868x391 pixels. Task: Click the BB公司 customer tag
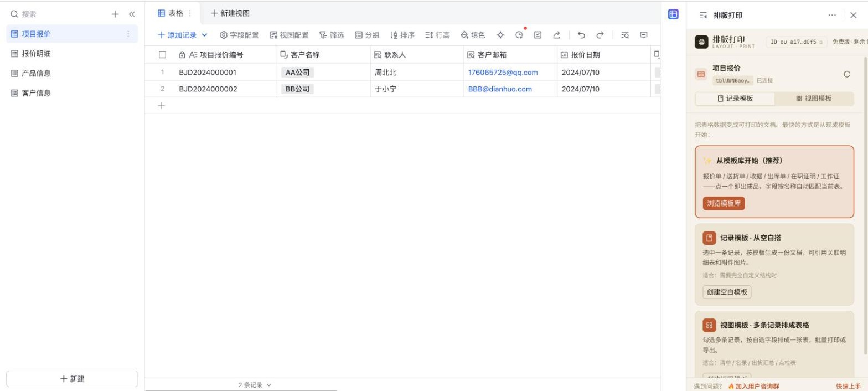tap(297, 89)
